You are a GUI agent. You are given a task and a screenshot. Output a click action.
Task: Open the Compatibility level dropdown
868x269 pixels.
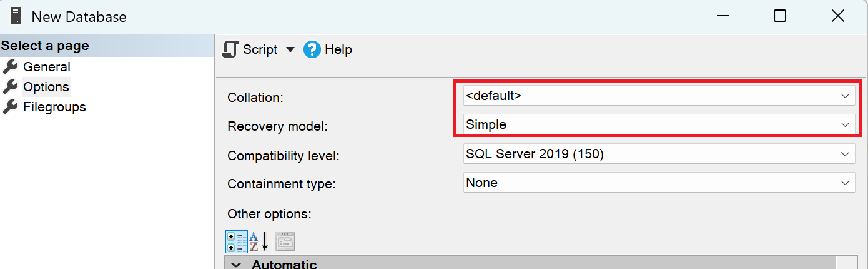[845, 153]
